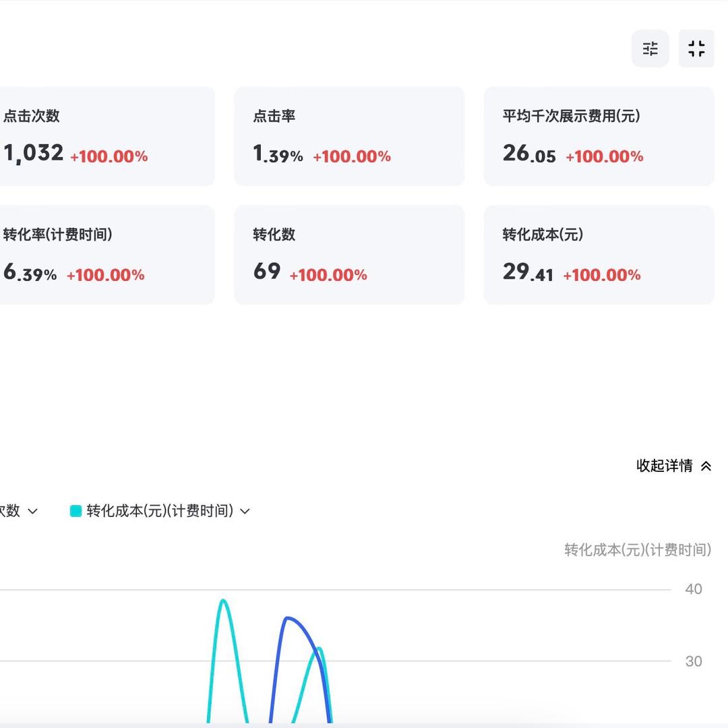This screenshot has height=728, width=728.
Task: Select the 转化成本(元) metric card
Action: (599, 255)
